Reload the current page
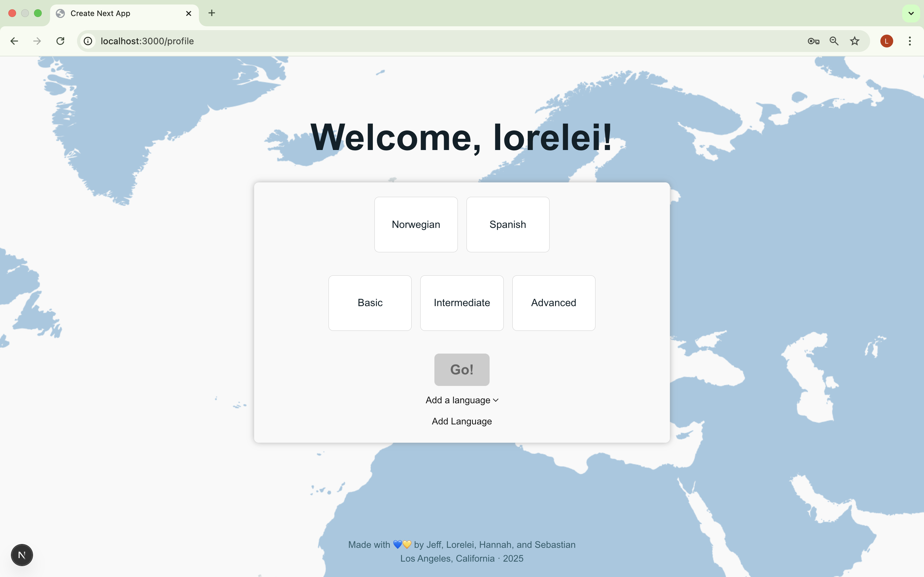 (x=60, y=41)
